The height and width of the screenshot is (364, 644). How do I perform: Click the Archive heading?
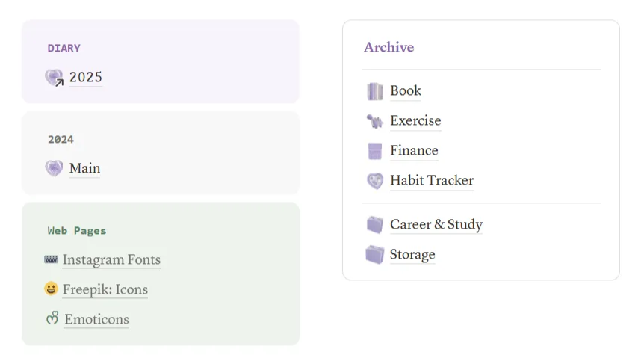coord(389,47)
